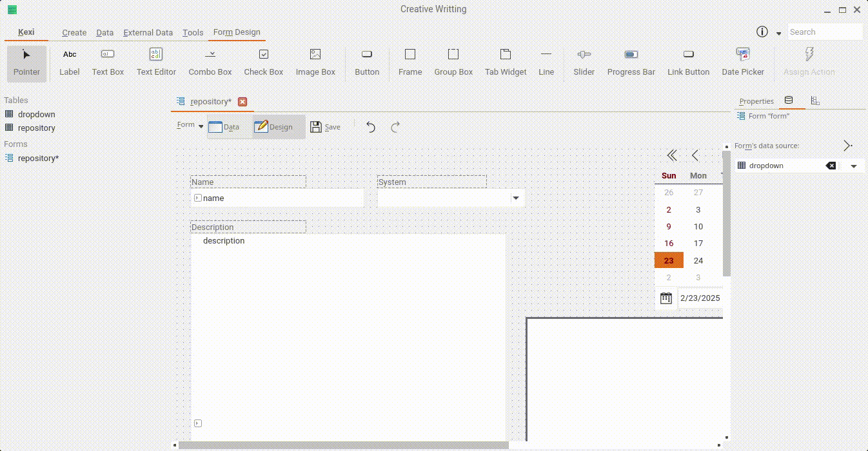This screenshot has width=868, height=451.
Task: Select the Tab Widget tool
Action: [506, 63]
